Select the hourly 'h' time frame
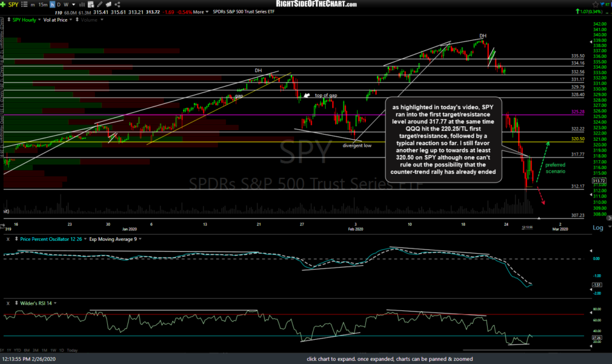The image size is (612, 364). (x=52, y=4)
